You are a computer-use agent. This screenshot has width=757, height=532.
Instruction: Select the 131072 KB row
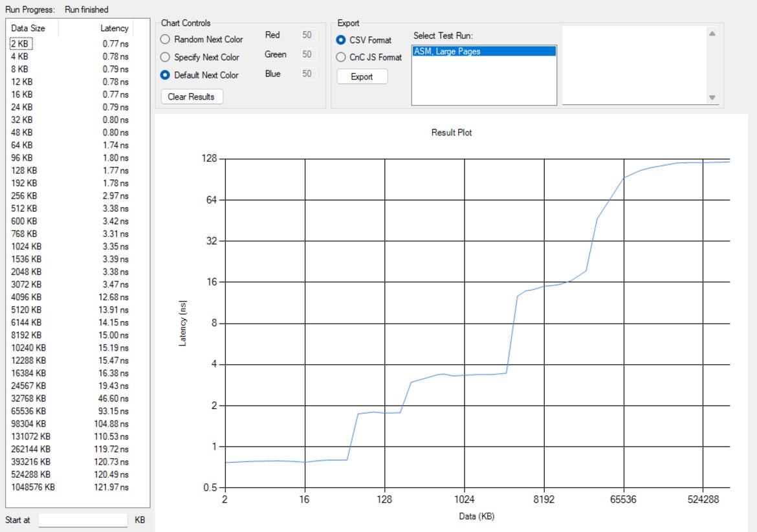tap(70, 436)
